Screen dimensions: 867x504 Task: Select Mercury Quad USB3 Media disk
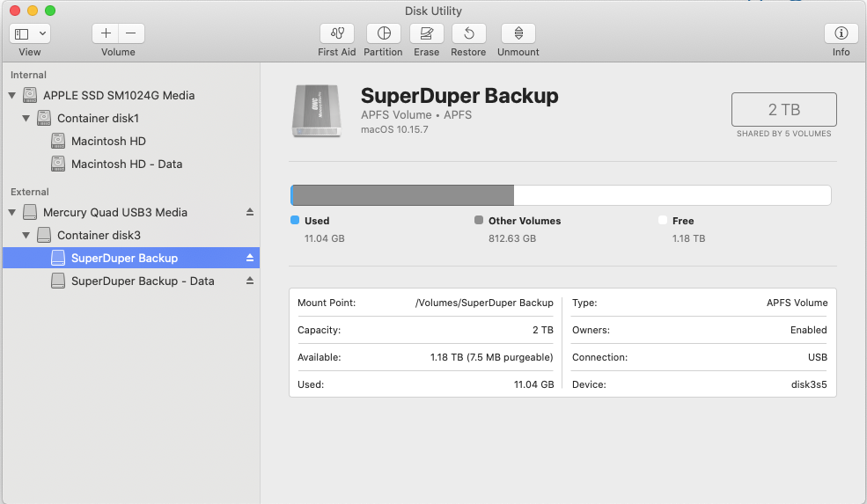point(130,212)
